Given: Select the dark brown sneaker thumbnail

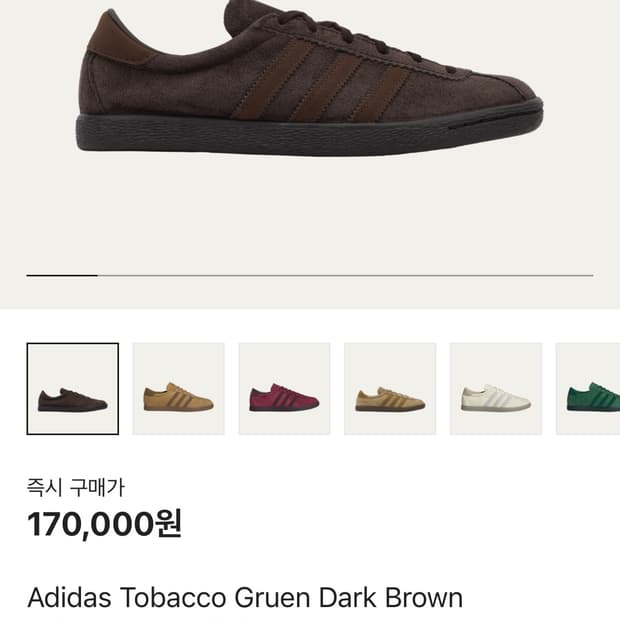Looking at the screenshot, I should coord(72,389).
